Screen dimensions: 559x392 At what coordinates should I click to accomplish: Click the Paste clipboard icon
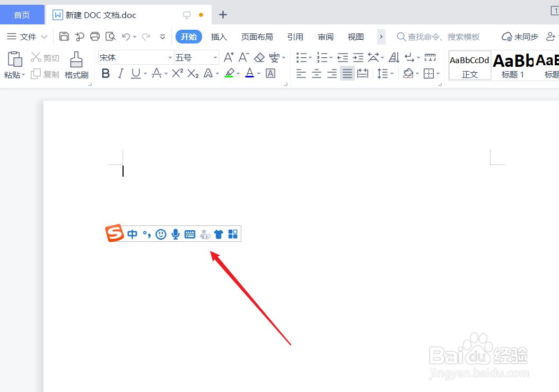point(15,59)
